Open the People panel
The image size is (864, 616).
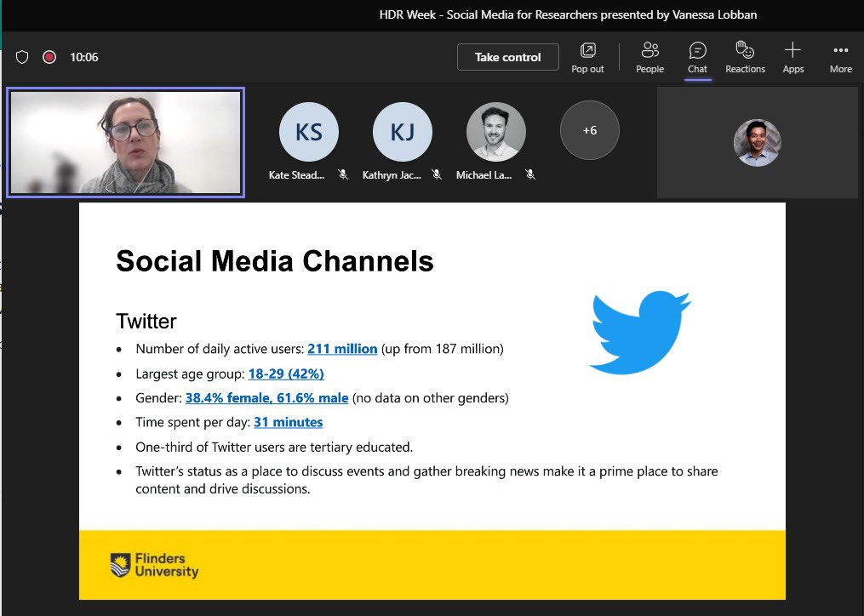(x=649, y=57)
